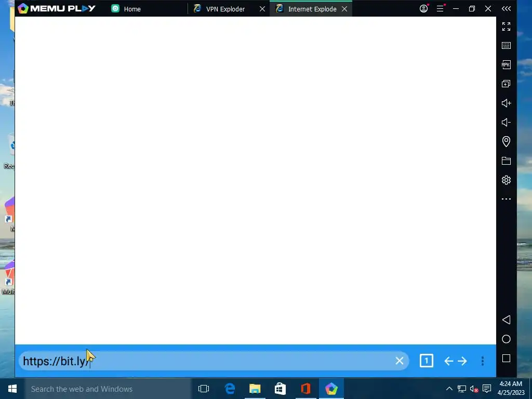Open the browser tab counter showing 1
This screenshot has width=532, height=399.
coord(426,361)
